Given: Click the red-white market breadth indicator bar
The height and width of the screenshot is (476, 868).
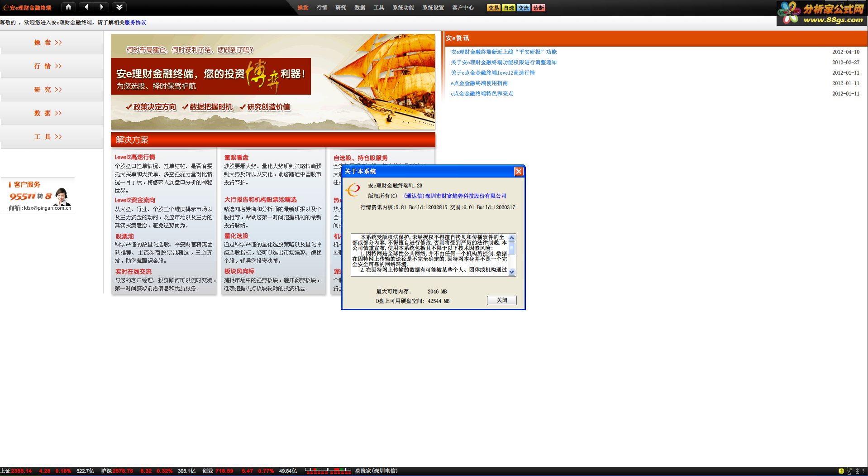Looking at the screenshot, I should (x=328, y=471).
